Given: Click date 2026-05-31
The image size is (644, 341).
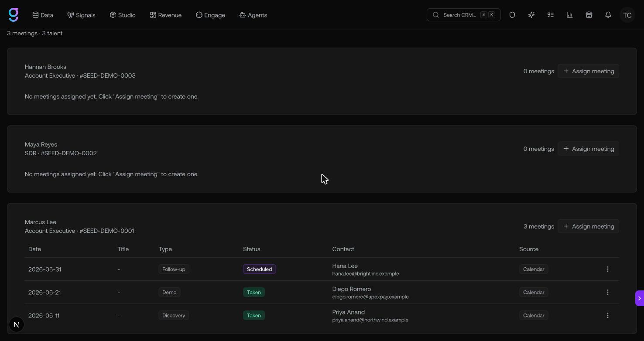Looking at the screenshot, I should point(45,269).
